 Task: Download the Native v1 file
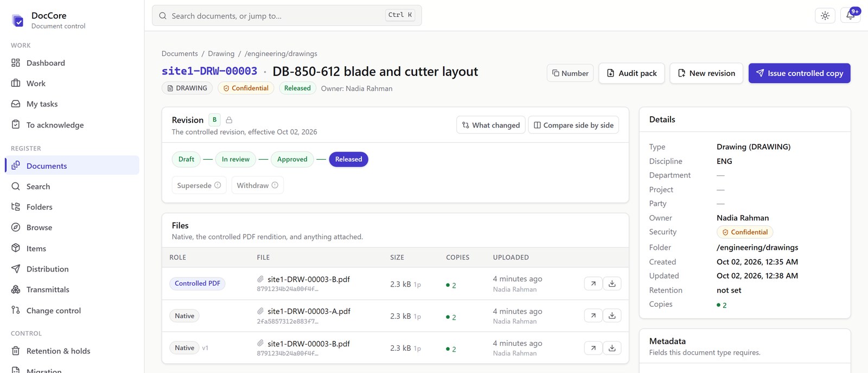pyautogui.click(x=612, y=348)
